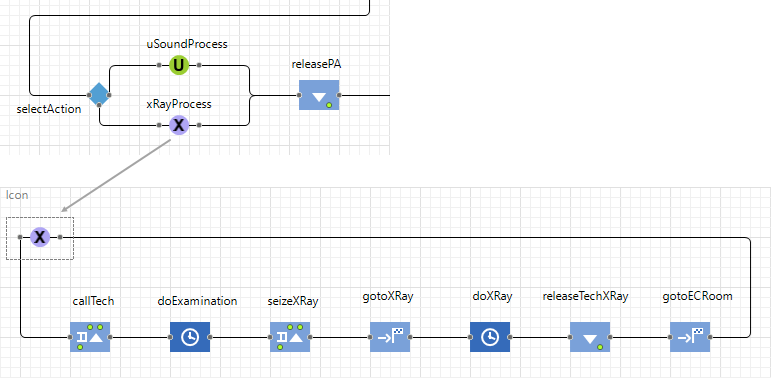Select the gotoECRoom move block
771x378 pixels.
click(690, 337)
